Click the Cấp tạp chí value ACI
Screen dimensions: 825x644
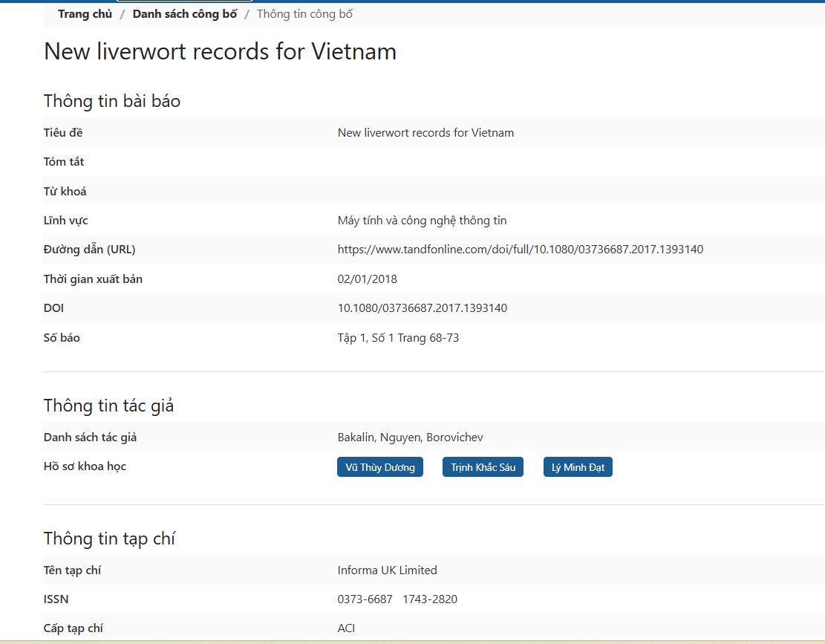tap(346, 628)
